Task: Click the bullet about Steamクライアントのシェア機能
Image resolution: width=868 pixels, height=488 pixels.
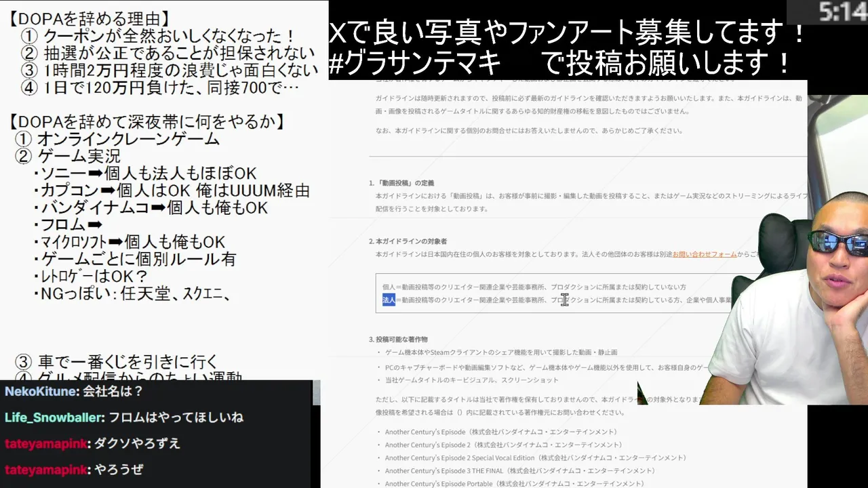Action: (x=501, y=352)
